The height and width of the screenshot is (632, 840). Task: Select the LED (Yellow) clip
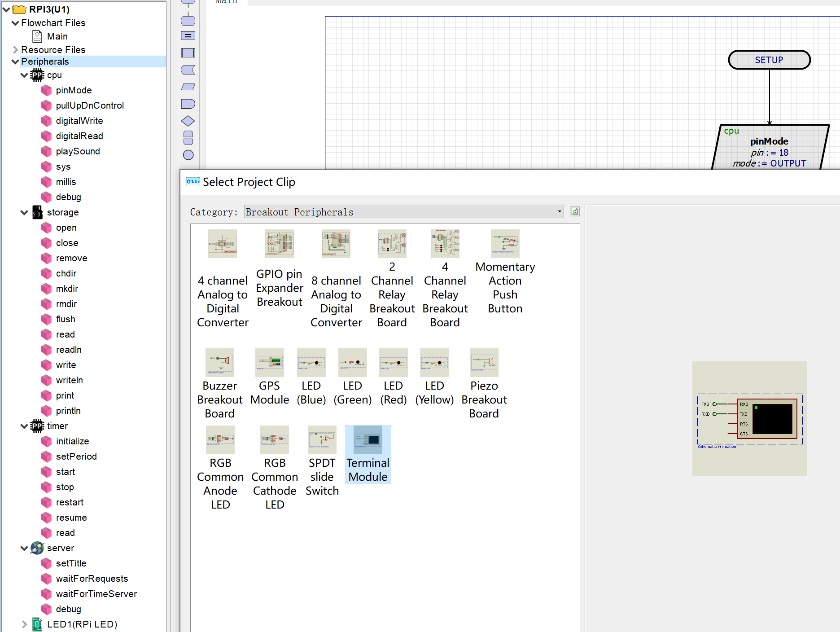(434, 377)
